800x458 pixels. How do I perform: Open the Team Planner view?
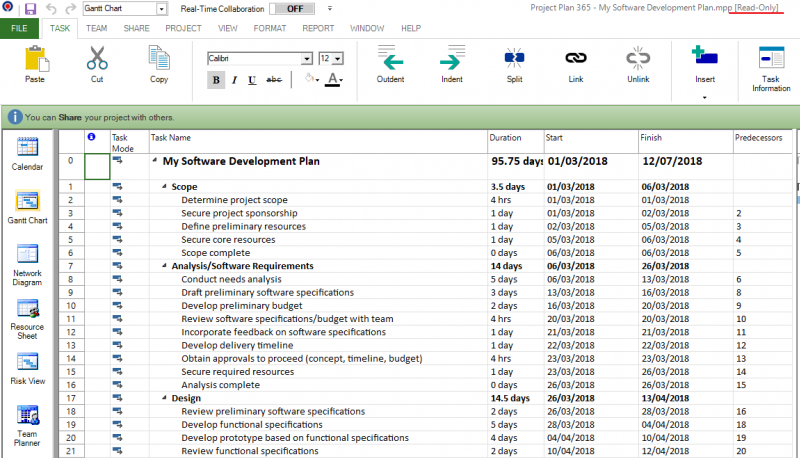(x=27, y=426)
